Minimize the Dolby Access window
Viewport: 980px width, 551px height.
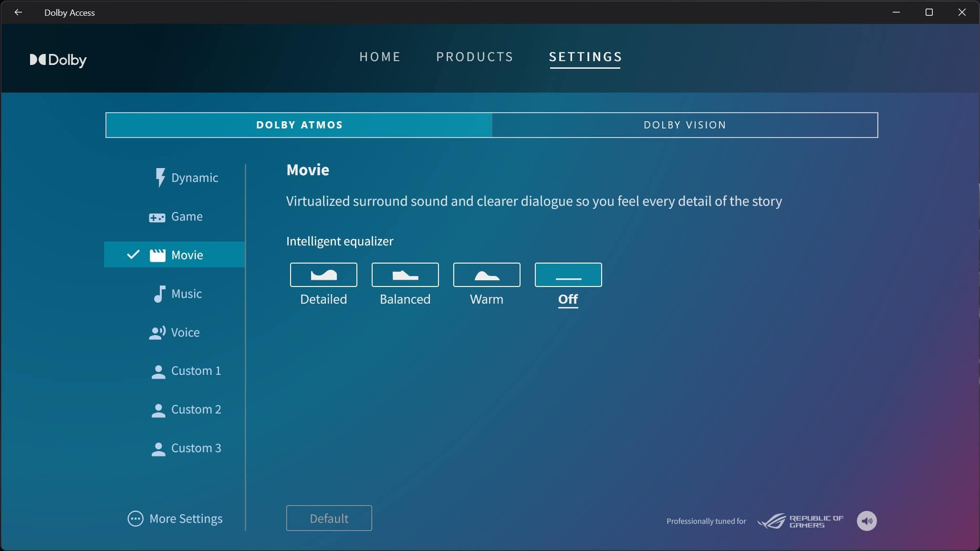pos(896,12)
